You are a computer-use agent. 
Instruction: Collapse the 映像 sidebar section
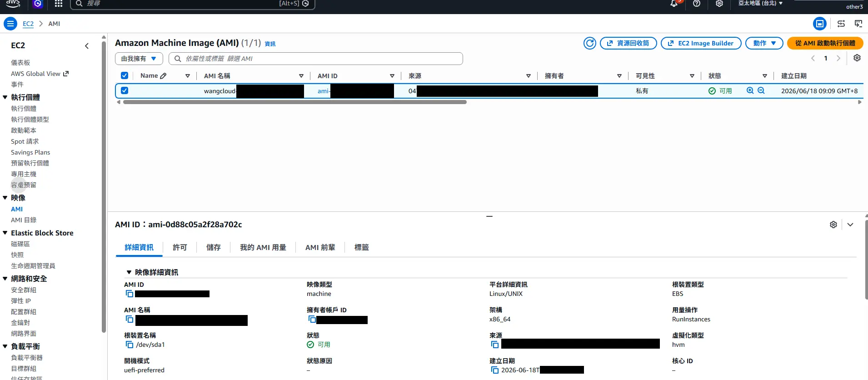click(5, 197)
